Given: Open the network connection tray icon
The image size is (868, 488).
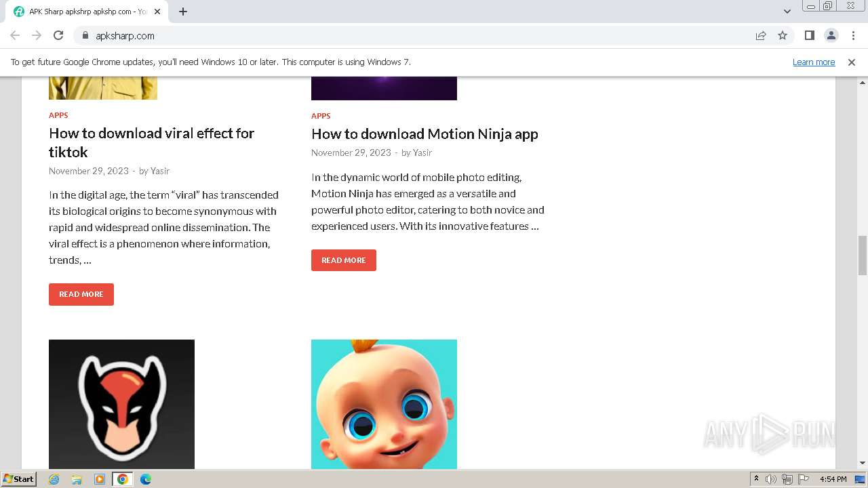Looking at the screenshot, I should click(787, 479).
